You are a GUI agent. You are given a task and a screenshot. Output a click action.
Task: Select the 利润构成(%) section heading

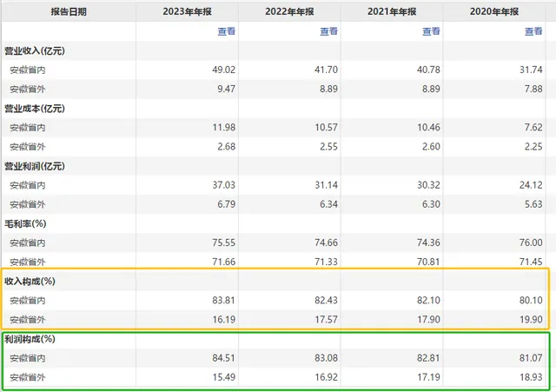[30, 338]
